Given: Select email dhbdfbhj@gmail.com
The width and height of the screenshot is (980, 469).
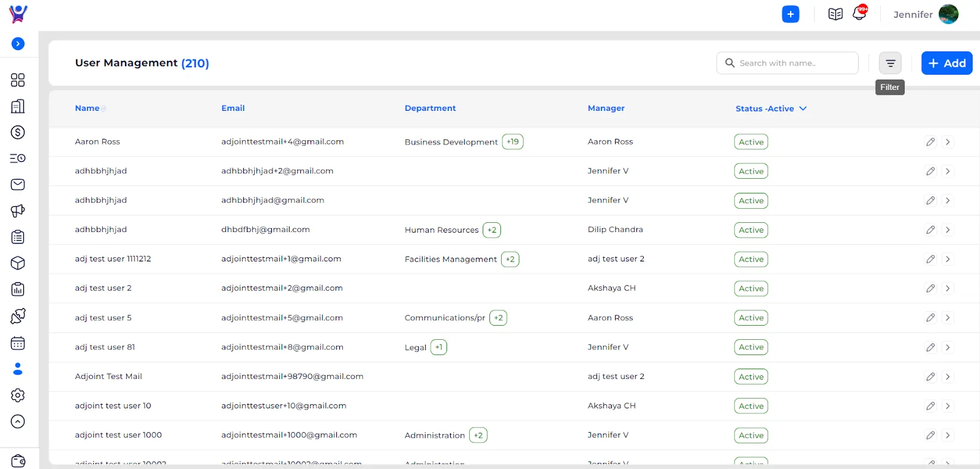Looking at the screenshot, I should tap(265, 230).
